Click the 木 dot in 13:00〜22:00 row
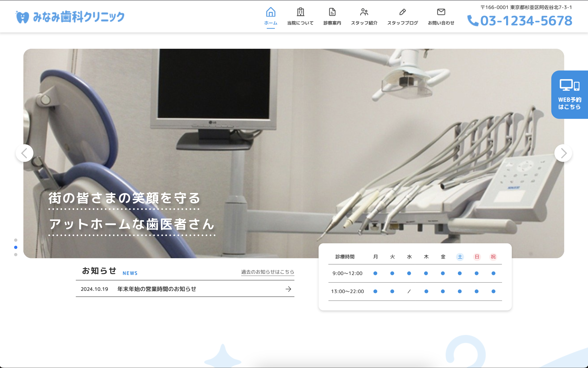Image resolution: width=588 pixels, height=368 pixels. tap(426, 291)
